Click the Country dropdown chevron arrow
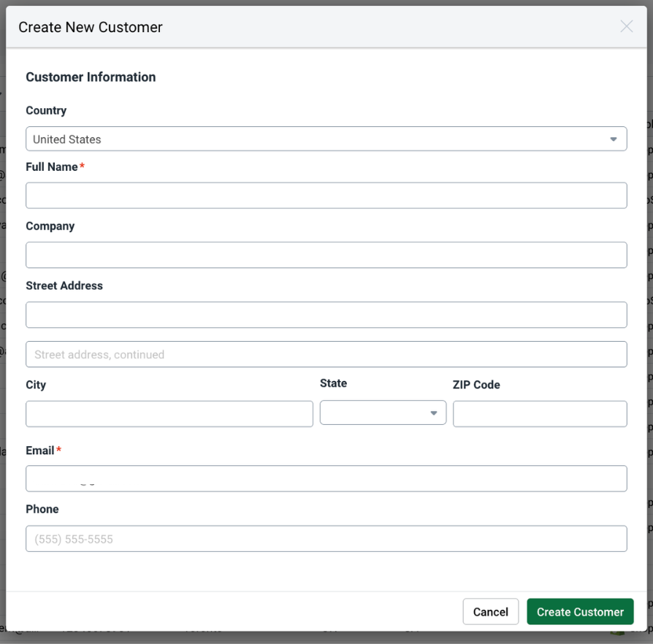653x644 pixels. click(614, 139)
